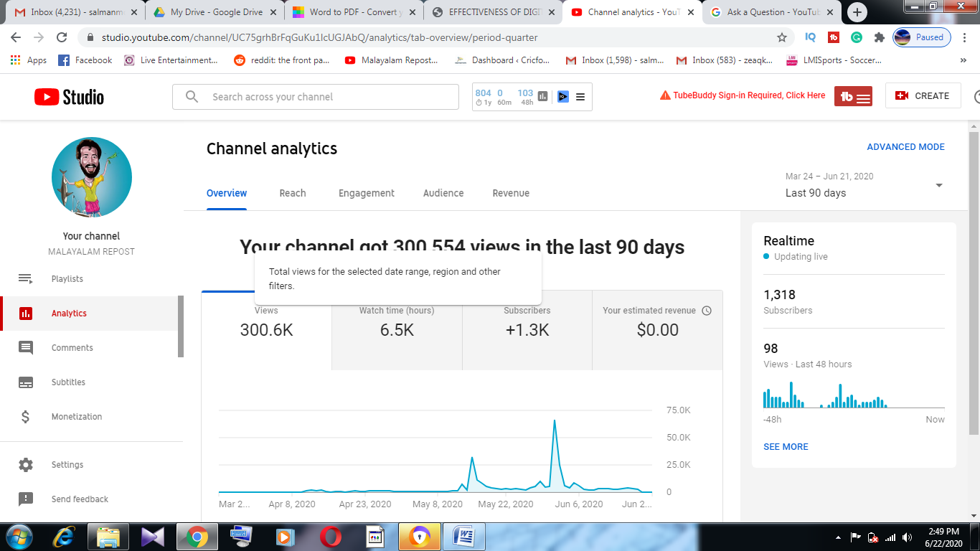This screenshot has width=980, height=551.
Task: Switch to the Revenue tab
Action: coord(511,193)
